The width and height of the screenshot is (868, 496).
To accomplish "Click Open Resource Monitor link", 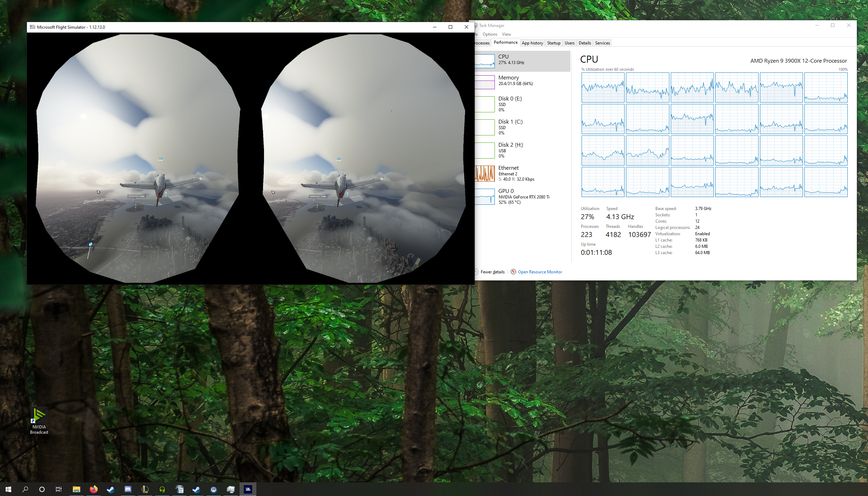I will (540, 272).
